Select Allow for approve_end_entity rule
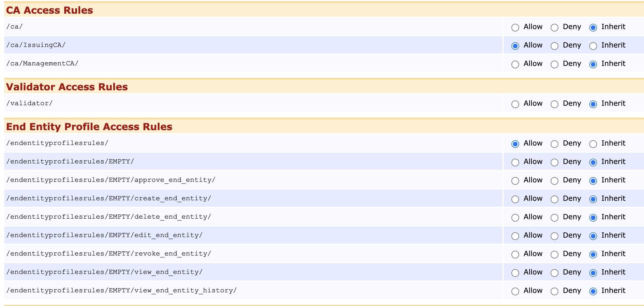Image resolution: width=644 pixels, height=306 pixels. click(x=515, y=181)
